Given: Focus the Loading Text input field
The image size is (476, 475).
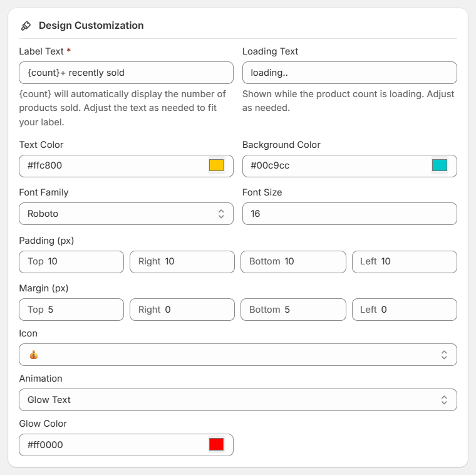Looking at the screenshot, I should [349, 73].
